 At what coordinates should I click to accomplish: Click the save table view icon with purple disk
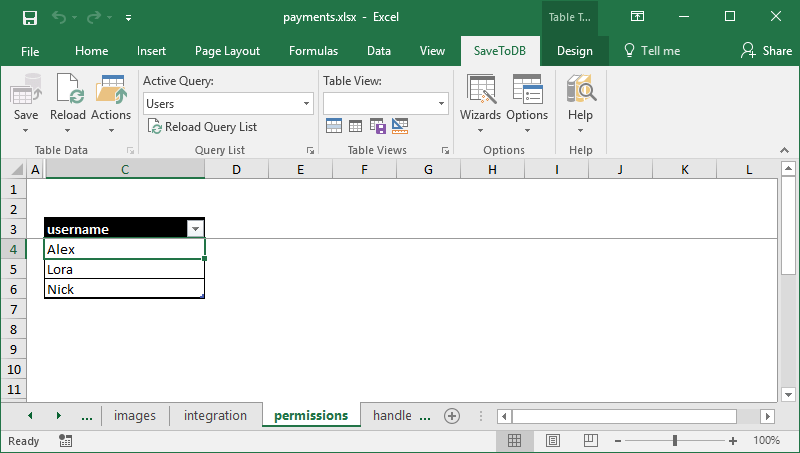point(378,125)
